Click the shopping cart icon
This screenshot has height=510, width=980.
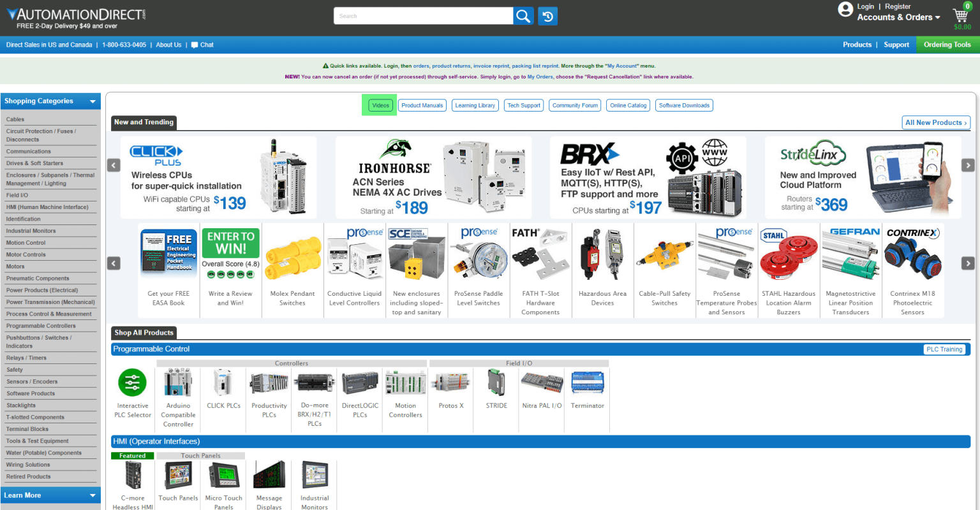click(960, 15)
